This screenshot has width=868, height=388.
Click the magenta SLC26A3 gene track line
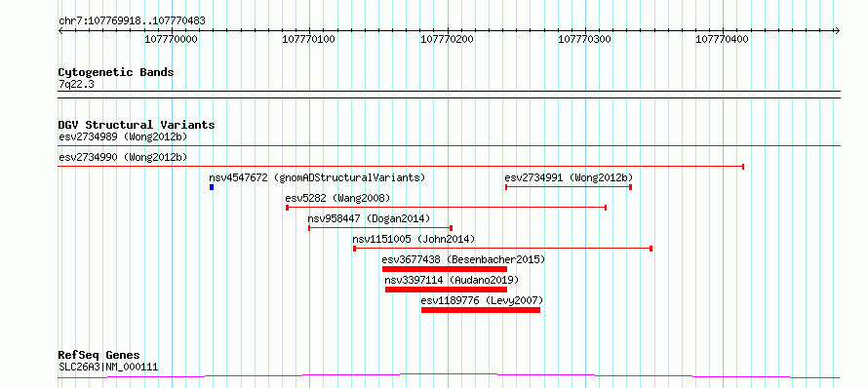[x=449, y=376]
